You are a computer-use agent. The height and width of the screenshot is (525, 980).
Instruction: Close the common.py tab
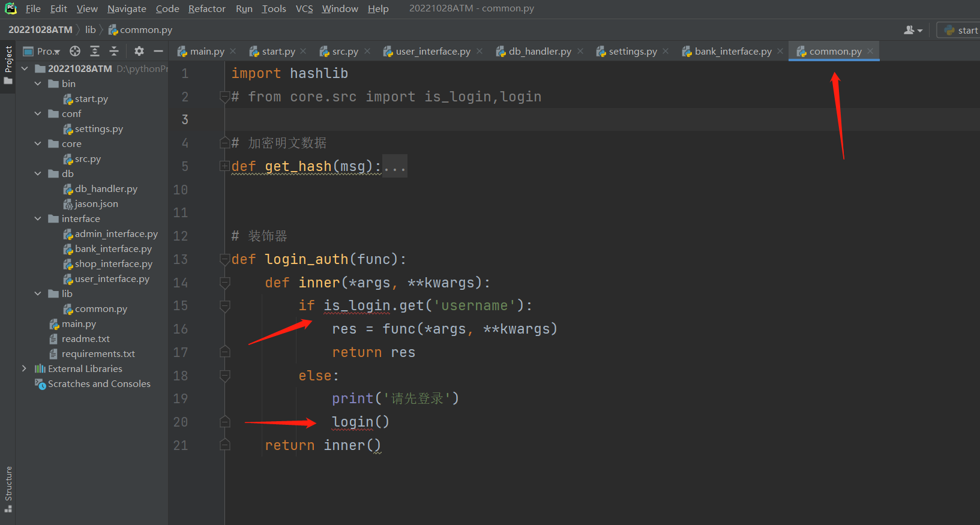click(x=870, y=52)
